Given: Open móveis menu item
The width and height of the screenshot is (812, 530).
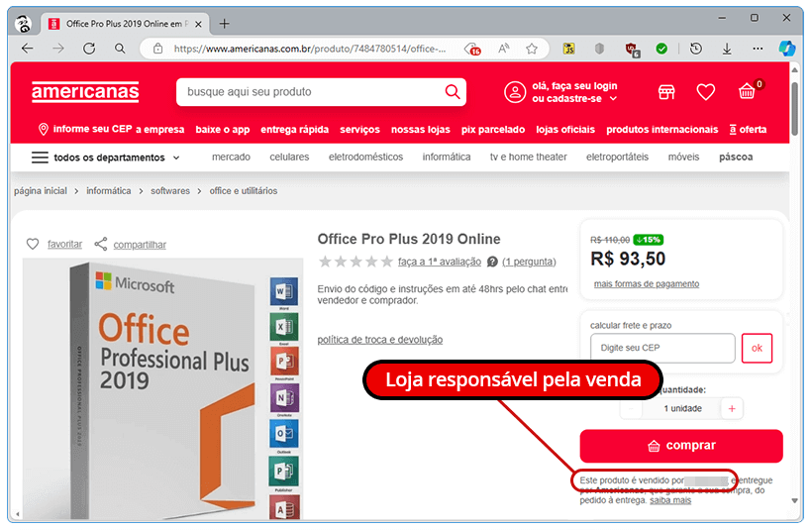Looking at the screenshot, I should pos(683,157).
